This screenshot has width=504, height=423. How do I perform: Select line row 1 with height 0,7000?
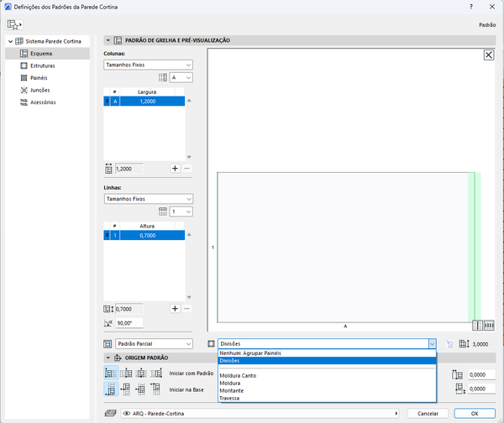click(x=144, y=236)
